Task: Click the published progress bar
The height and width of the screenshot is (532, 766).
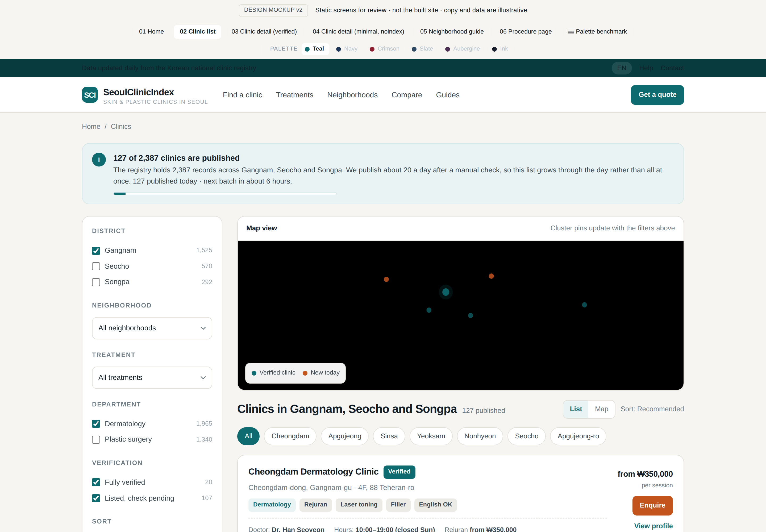Action: [x=225, y=193]
